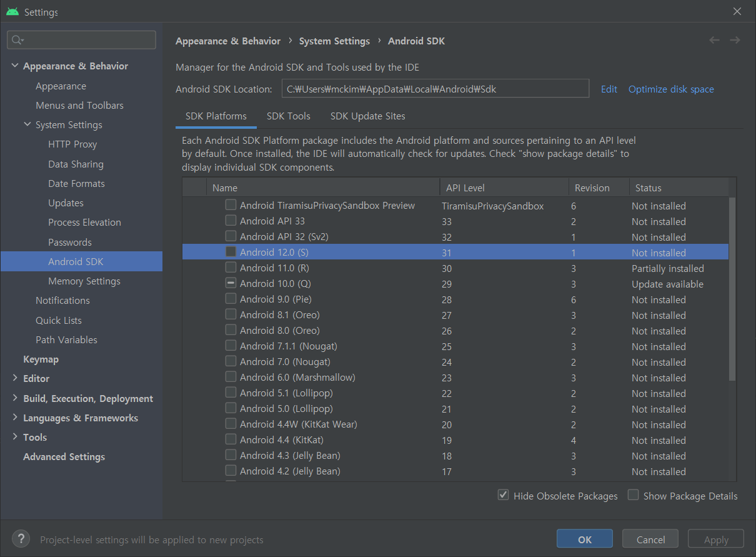Check the Android 4.4 (KitKat) checkbox
The width and height of the screenshot is (756, 557).
pyautogui.click(x=231, y=439)
